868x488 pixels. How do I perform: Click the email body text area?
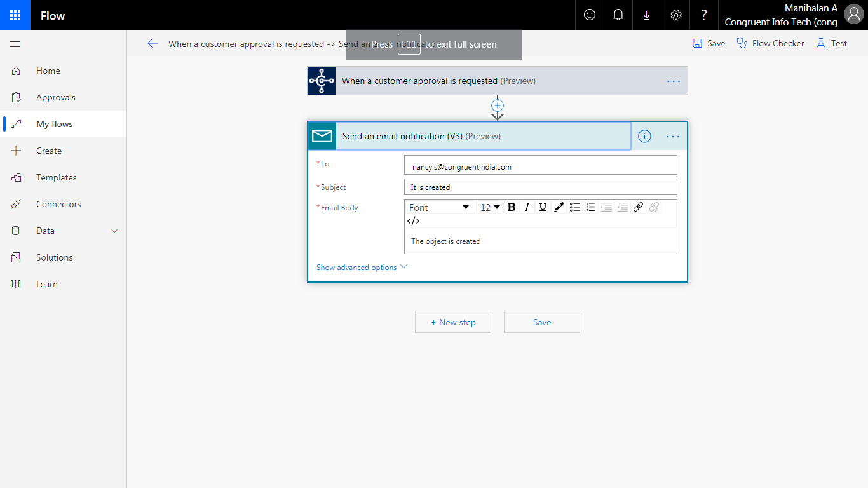point(541,241)
